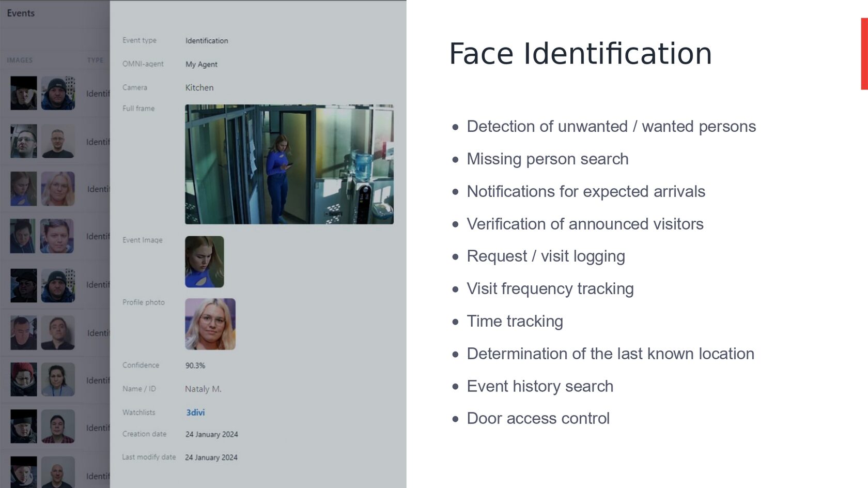Viewport: 868px width, 488px height.
Task: Open the 3divi watchlist link
Action: click(195, 412)
